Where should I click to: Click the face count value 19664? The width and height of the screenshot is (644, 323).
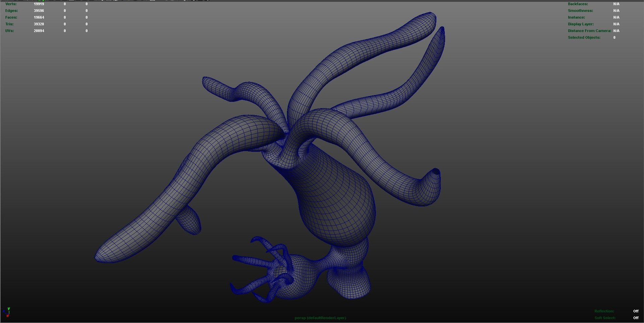tap(39, 17)
